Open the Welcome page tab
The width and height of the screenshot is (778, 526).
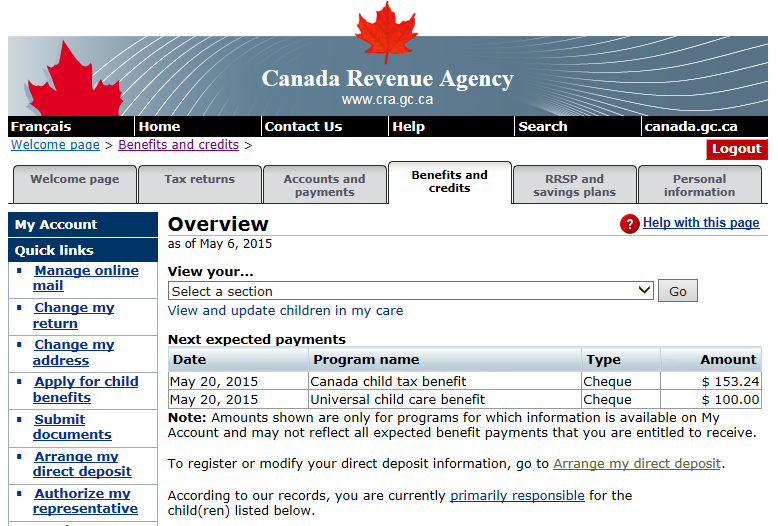click(75, 180)
